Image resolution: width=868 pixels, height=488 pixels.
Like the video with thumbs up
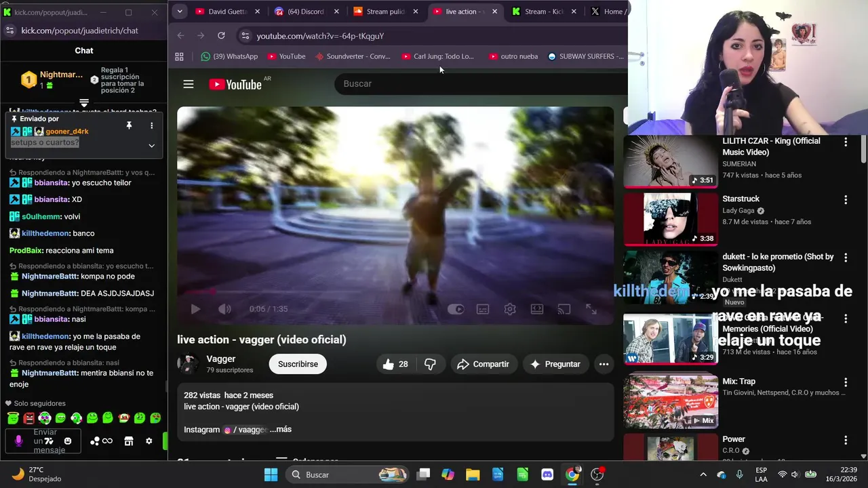tap(395, 364)
